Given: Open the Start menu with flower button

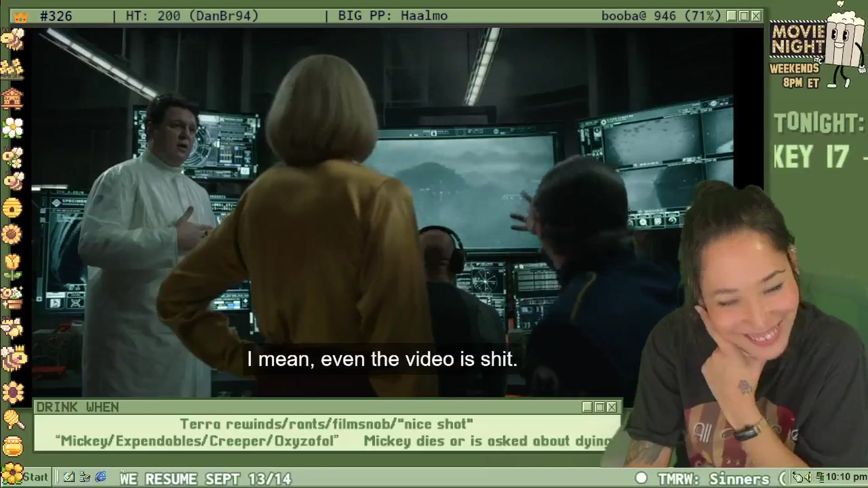Looking at the screenshot, I should pyautogui.click(x=25, y=476).
